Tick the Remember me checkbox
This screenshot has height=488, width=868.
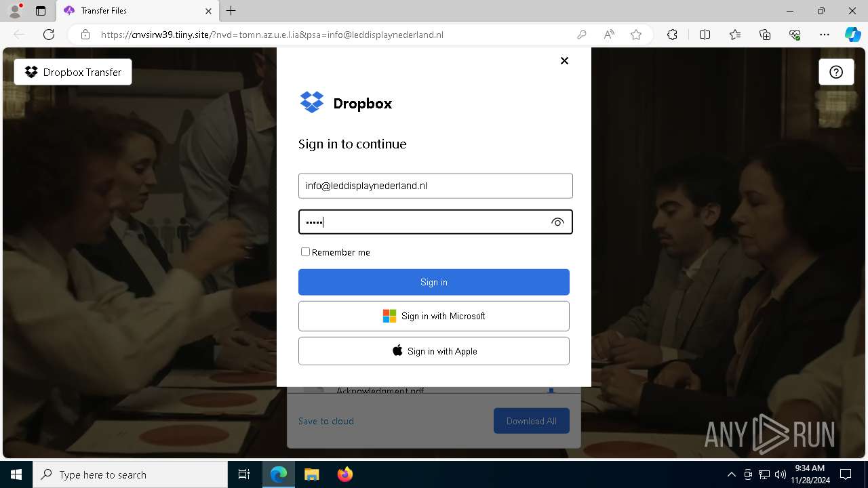305,251
